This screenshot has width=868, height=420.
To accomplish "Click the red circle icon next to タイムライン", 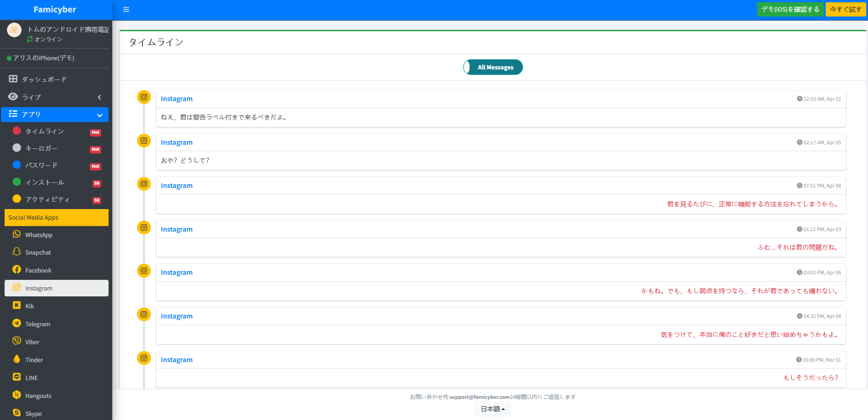I will [x=17, y=131].
